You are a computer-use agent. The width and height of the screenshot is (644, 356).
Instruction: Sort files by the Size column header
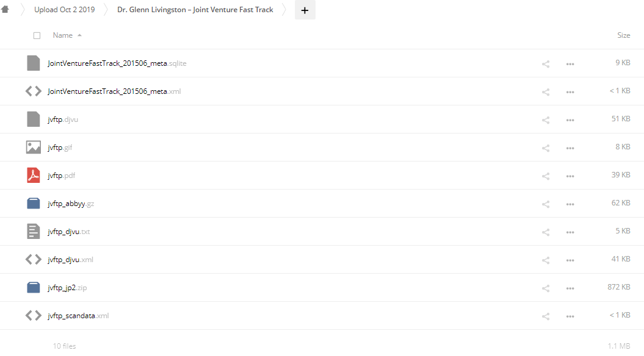pos(623,35)
